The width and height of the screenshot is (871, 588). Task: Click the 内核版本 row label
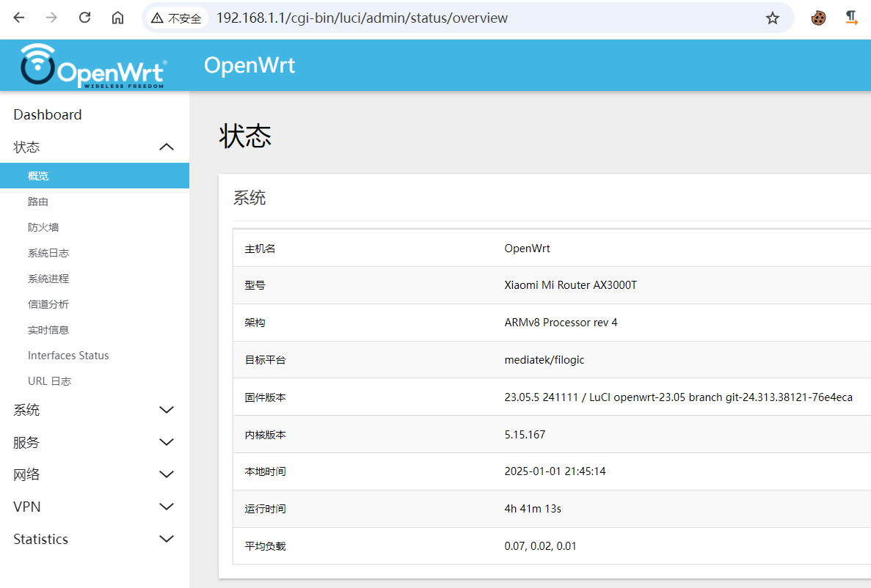click(x=265, y=435)
